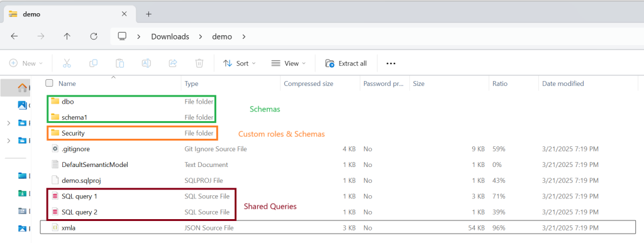Click the Rename icon in toolbar
This screenshot has height=243, width=644.
click(x=146, y=63)
